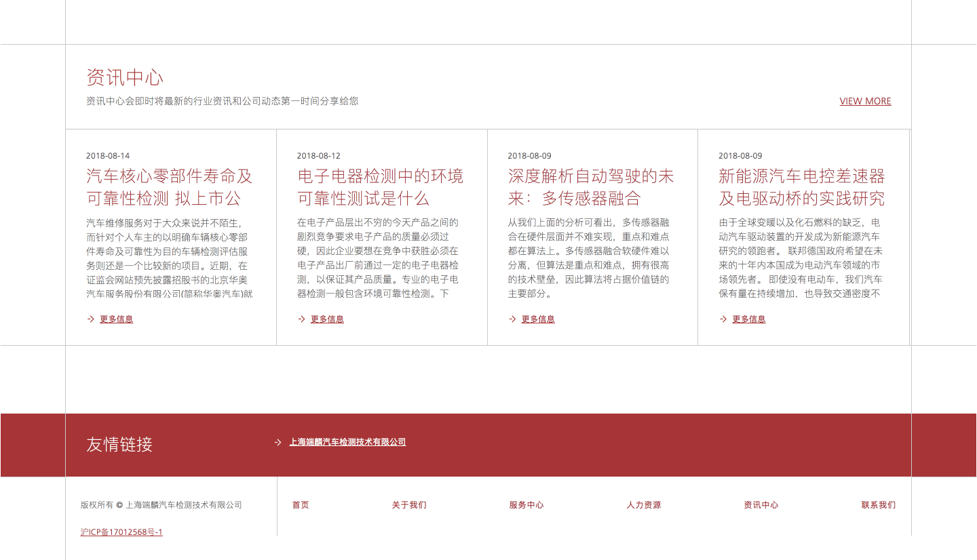Viewport: 977px width, 560px height.
Task: Click 更多信息 under 新能源汽车 article
Action: click(749, 319)
